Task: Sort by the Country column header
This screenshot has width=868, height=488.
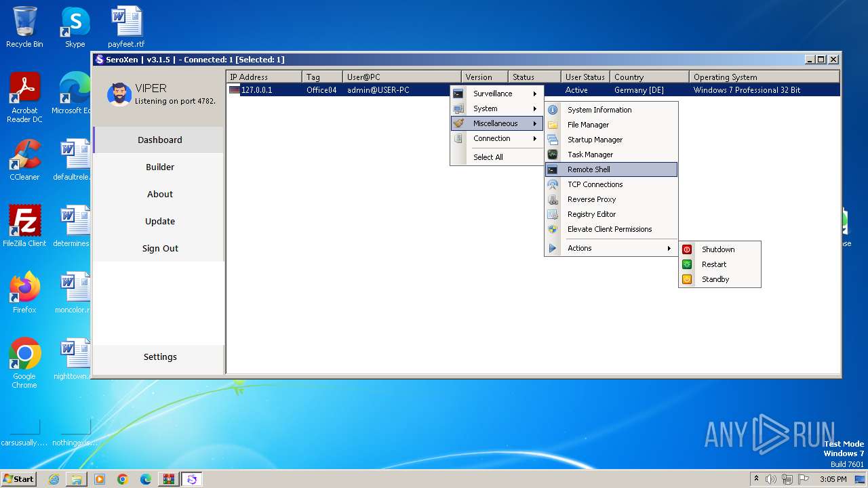Action: [649, 77]
